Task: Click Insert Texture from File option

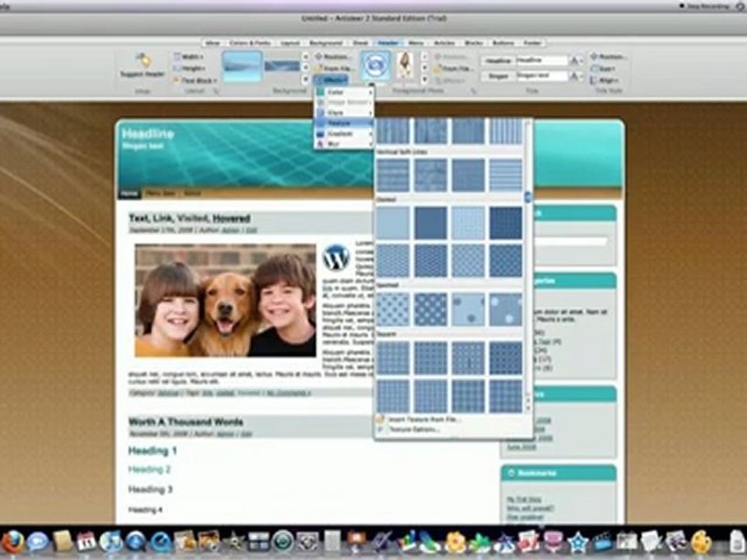Action: pos(419,419)
